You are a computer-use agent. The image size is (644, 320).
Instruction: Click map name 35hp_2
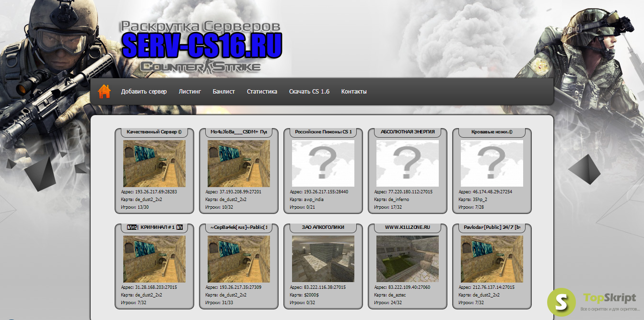[480, 200]
